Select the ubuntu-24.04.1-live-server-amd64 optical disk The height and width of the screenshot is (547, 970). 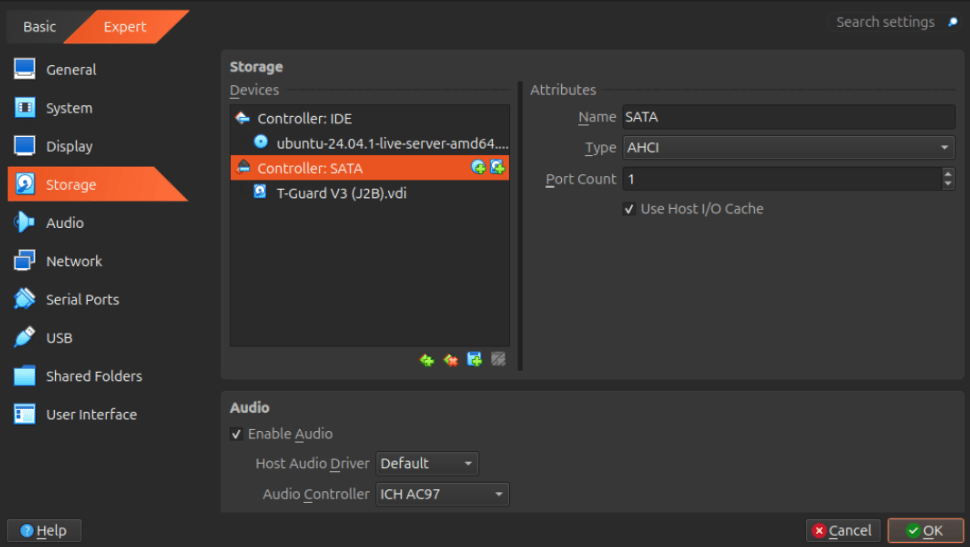point(369,143)
